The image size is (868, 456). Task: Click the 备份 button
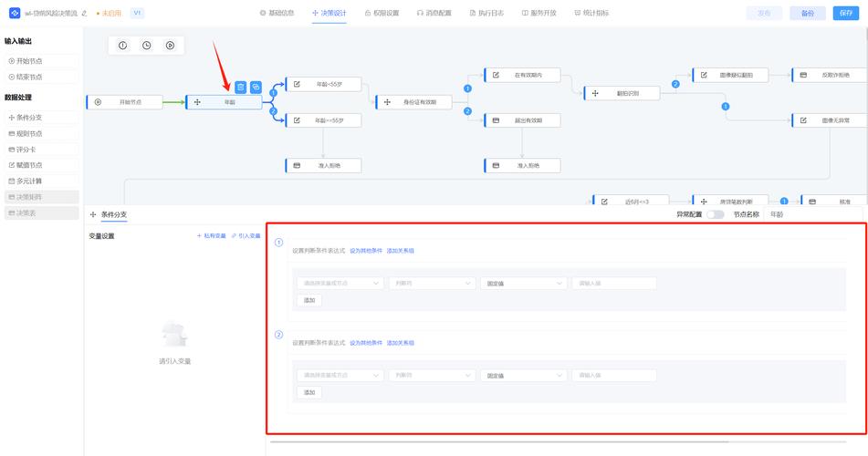[x=808, y=14]
